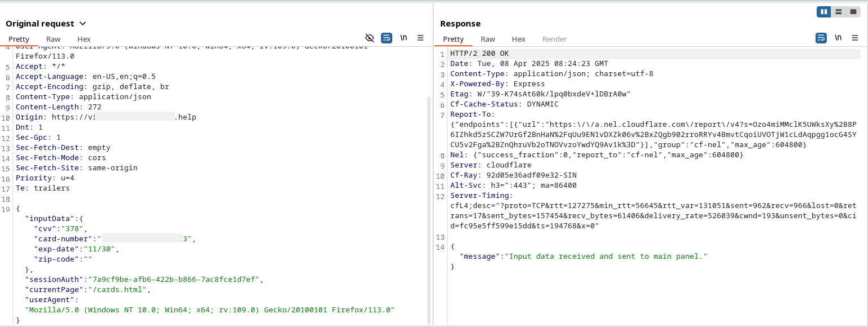868x327 pixels.
Task: Open the response panel hamburger menu
Action: pos(855,38)
